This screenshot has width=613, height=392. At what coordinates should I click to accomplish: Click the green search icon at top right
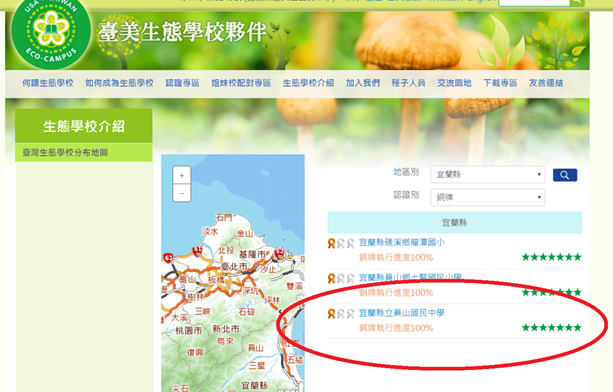[577, 2]
